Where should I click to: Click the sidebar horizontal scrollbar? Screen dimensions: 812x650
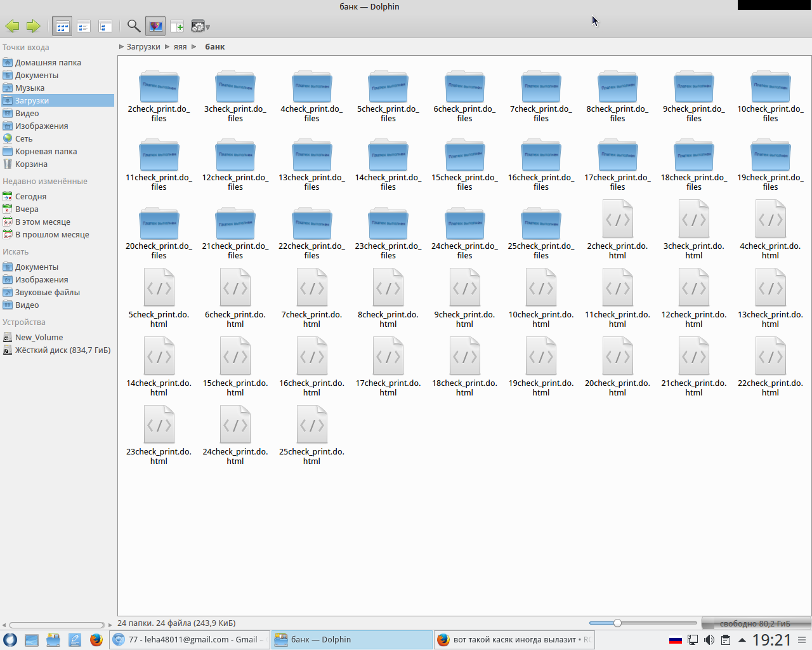point(57,625)
